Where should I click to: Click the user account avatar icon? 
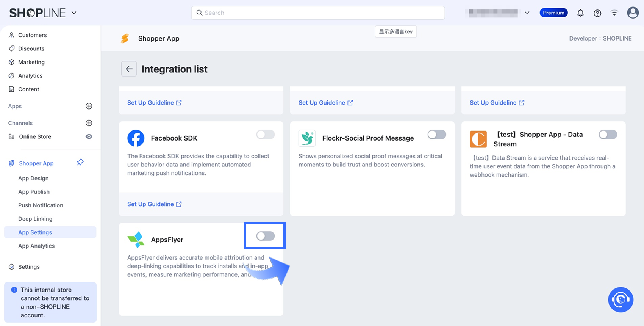click(633, 13)
